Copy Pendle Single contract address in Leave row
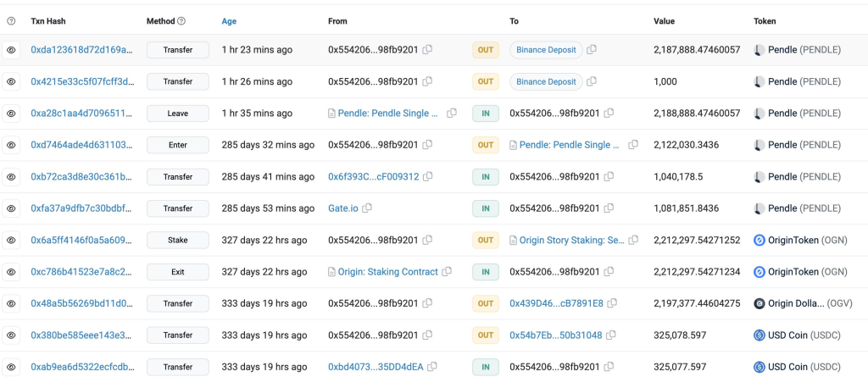 [452, 113]
